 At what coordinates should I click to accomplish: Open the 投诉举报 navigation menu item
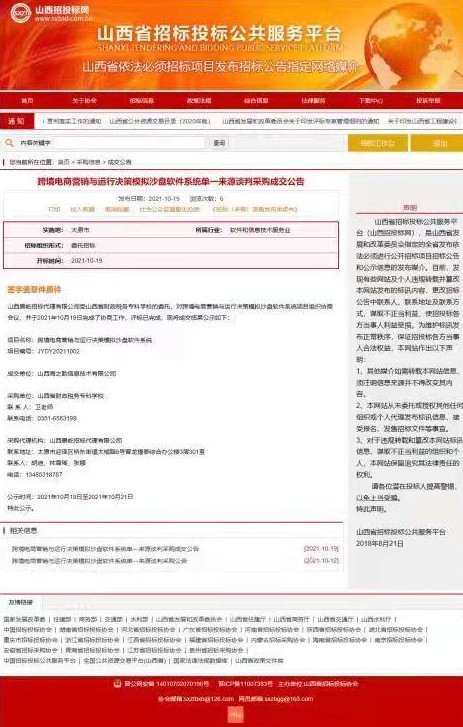point(428,100)
